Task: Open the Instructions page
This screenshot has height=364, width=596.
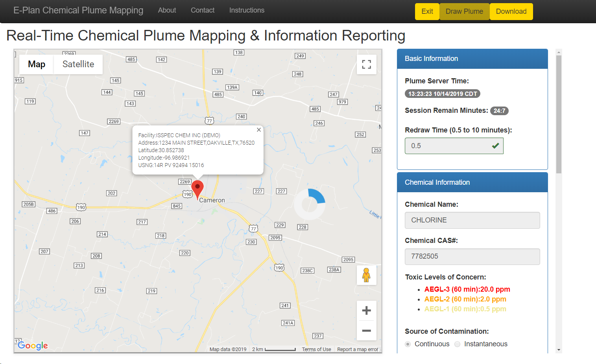Action: (x=247, y=10)
